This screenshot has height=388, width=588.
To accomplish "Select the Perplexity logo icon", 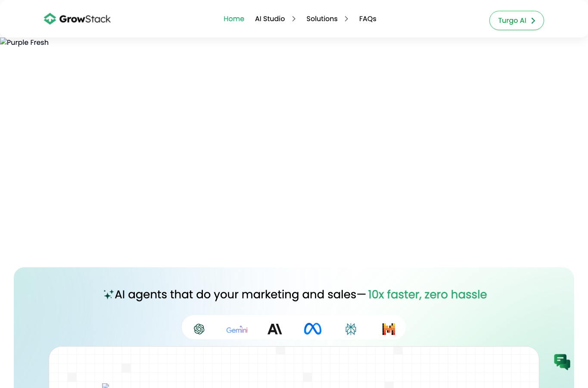I will pos(351,329).
